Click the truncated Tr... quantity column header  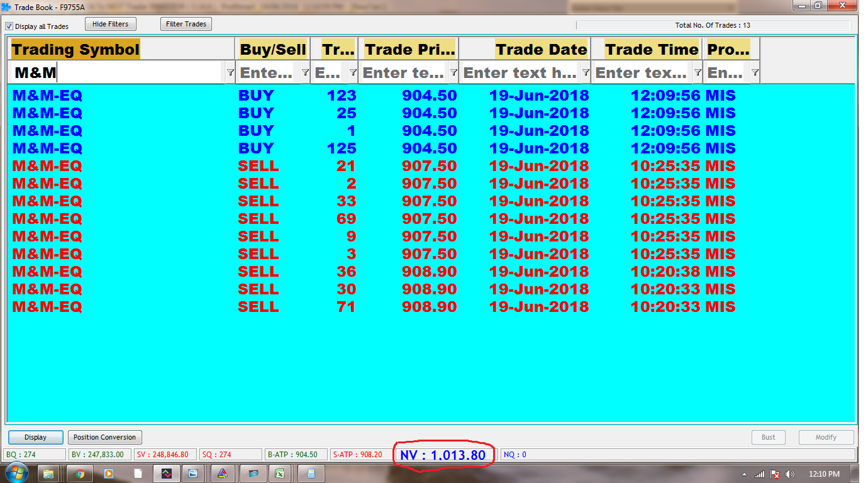(335, 49)
